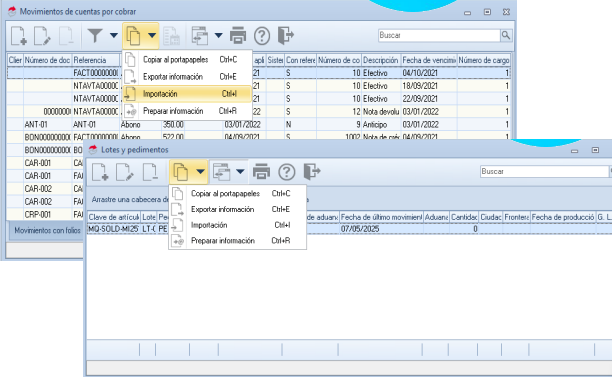The width and height of the screenshot is (612, 381).
Task: Click the printer icon in Lotes y pedimentos
Action: pos(261,171)
